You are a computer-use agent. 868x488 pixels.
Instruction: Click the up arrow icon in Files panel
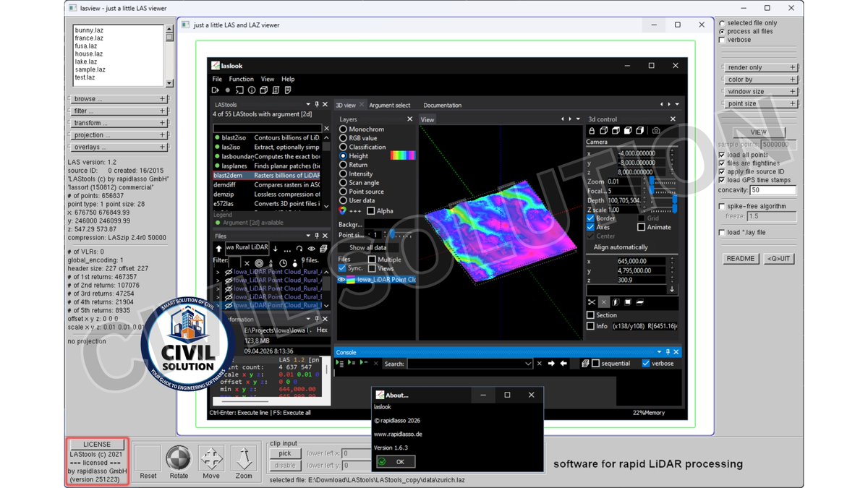[219, 249]
